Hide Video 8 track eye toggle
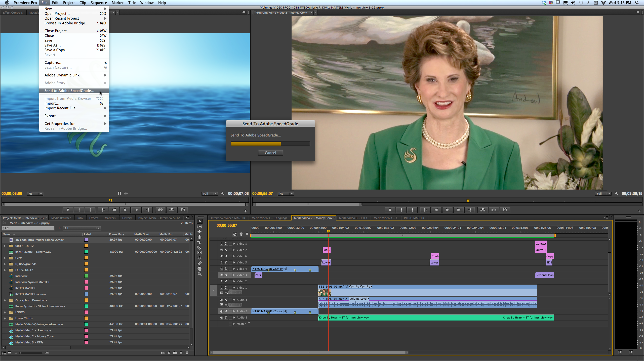Viewport: 644px width, 361px height. click(222, 244)
